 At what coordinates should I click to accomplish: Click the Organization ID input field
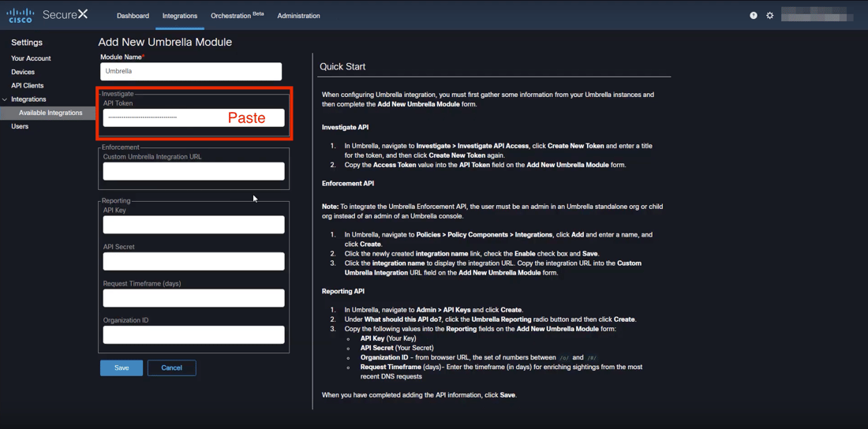194,334
